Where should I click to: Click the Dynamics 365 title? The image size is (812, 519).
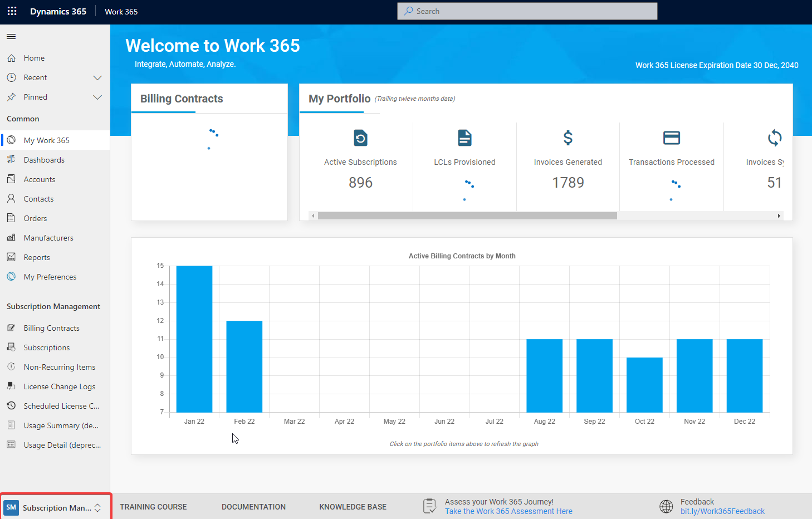58,11
